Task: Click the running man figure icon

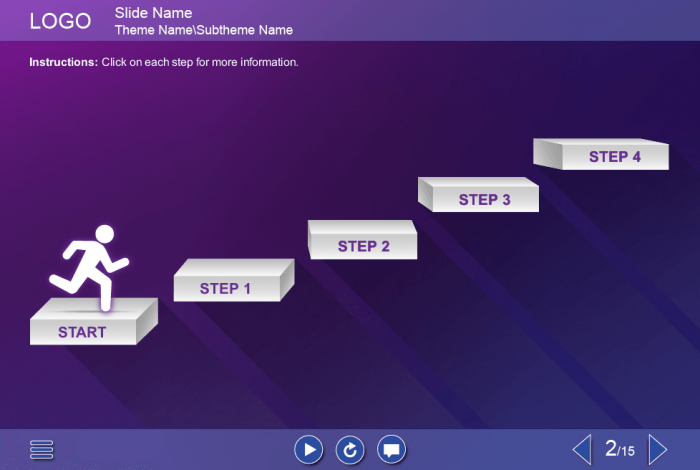Action: [91, 264]
